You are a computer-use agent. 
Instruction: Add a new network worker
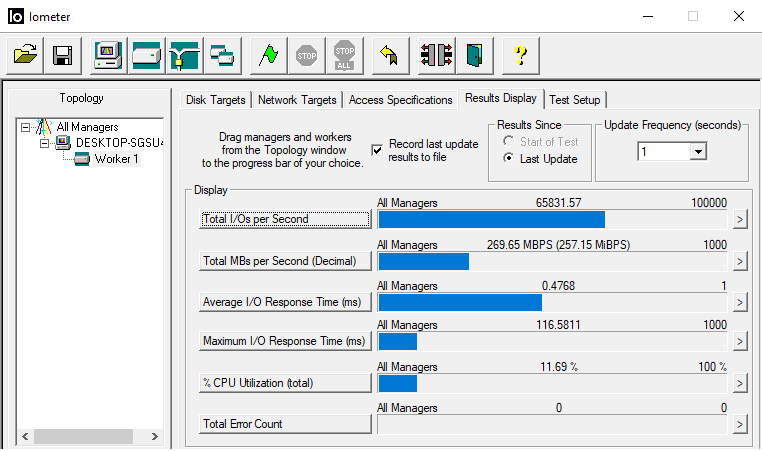tap(184, 55)
